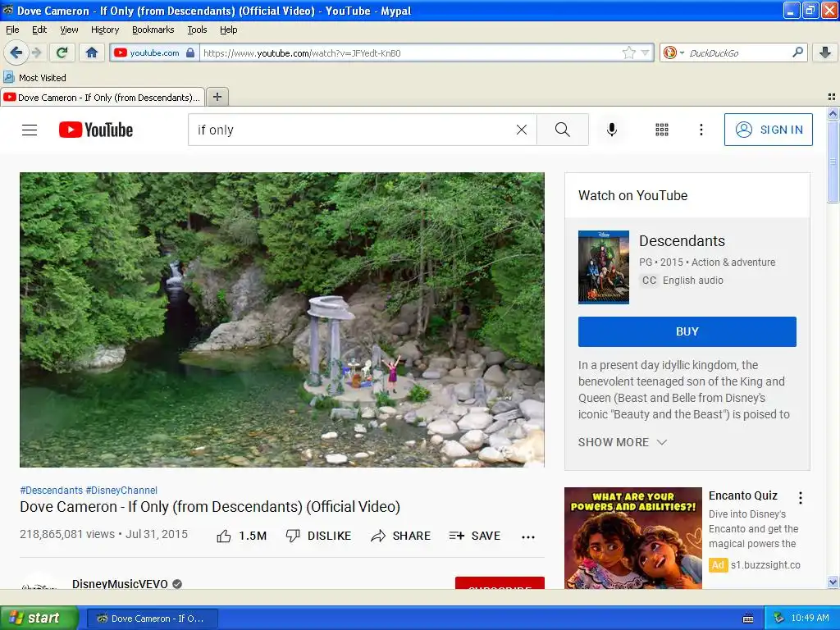Click the blue BUY button

pyautogui.click(x=687, y=331)
